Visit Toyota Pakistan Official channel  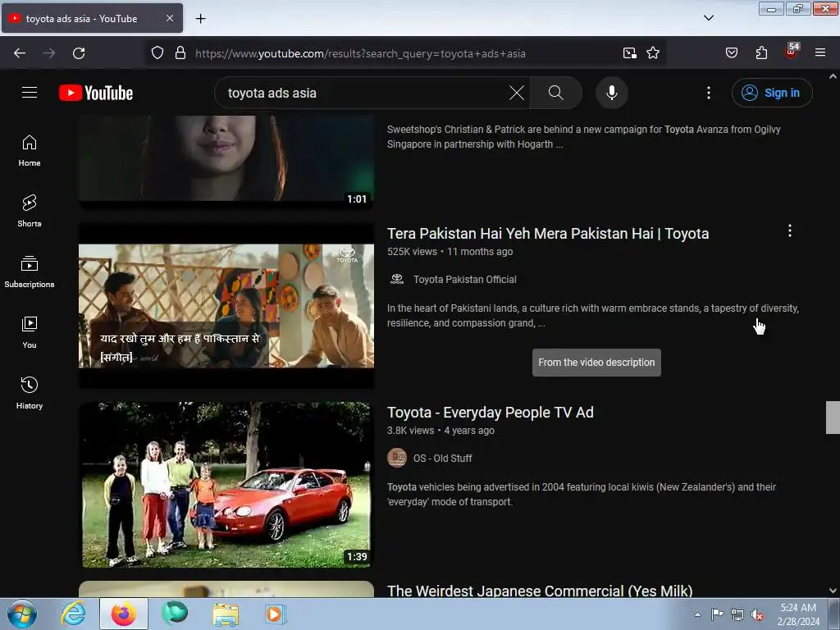[x=464, y=280]
